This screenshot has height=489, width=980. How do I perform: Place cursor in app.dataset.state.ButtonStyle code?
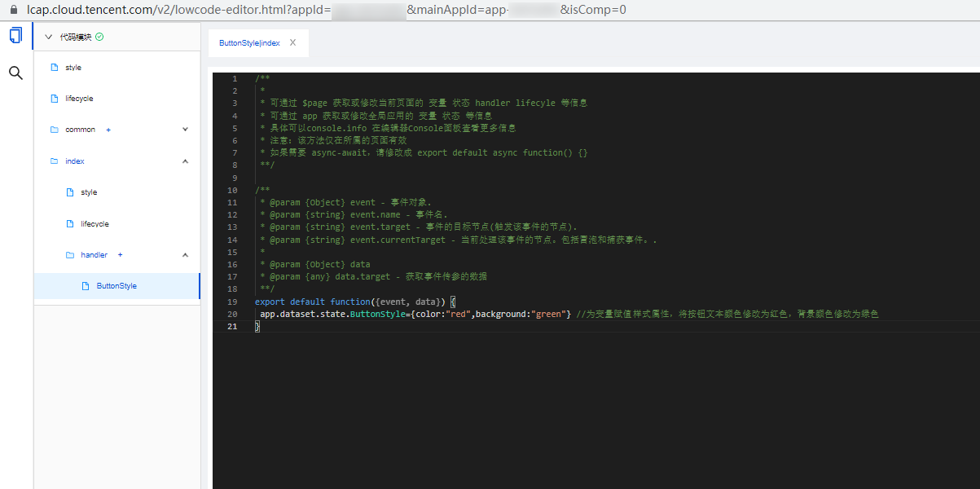tap(334, 314)
